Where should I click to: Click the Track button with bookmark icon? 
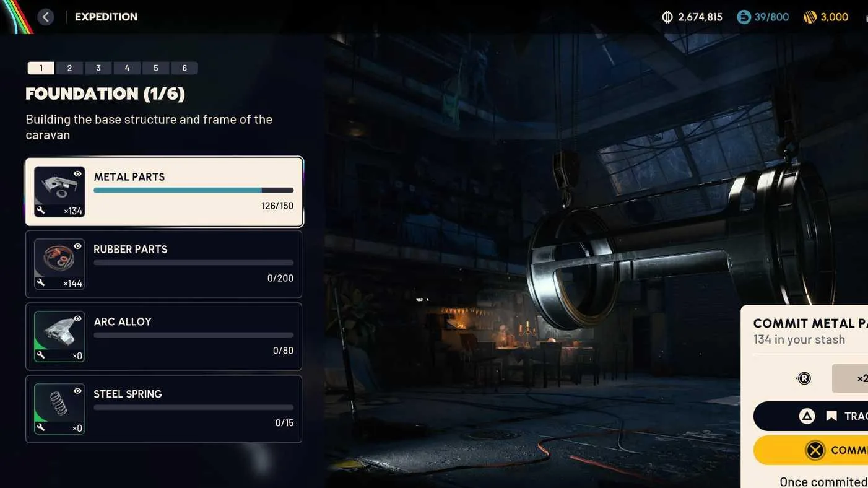[x=811, y=416]
